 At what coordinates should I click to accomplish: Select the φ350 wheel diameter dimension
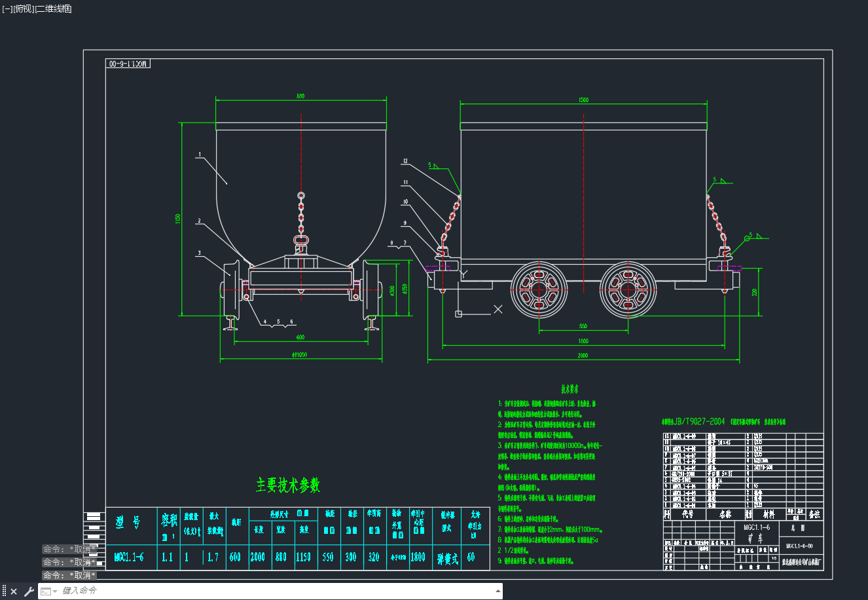(x=405, y=288)
